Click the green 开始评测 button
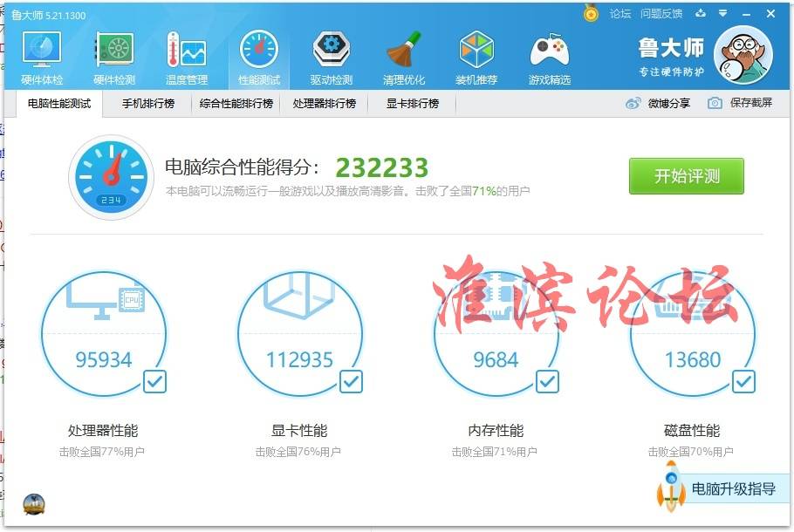 687,176
